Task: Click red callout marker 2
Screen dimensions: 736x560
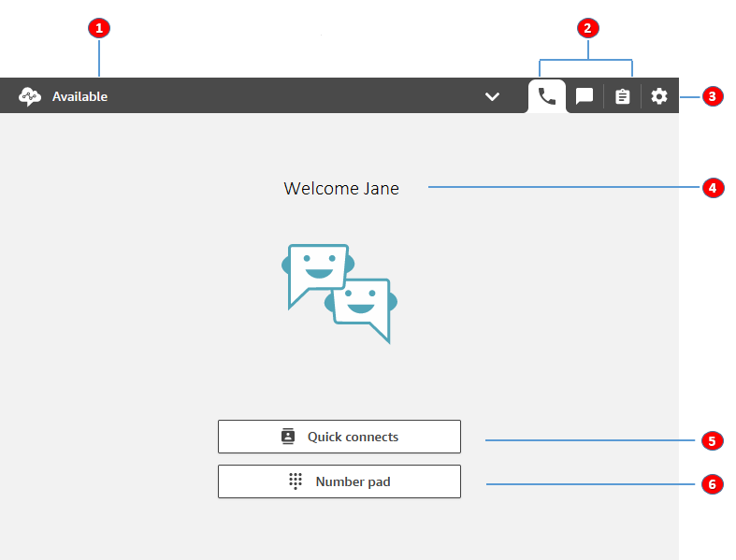Action: 587,28
